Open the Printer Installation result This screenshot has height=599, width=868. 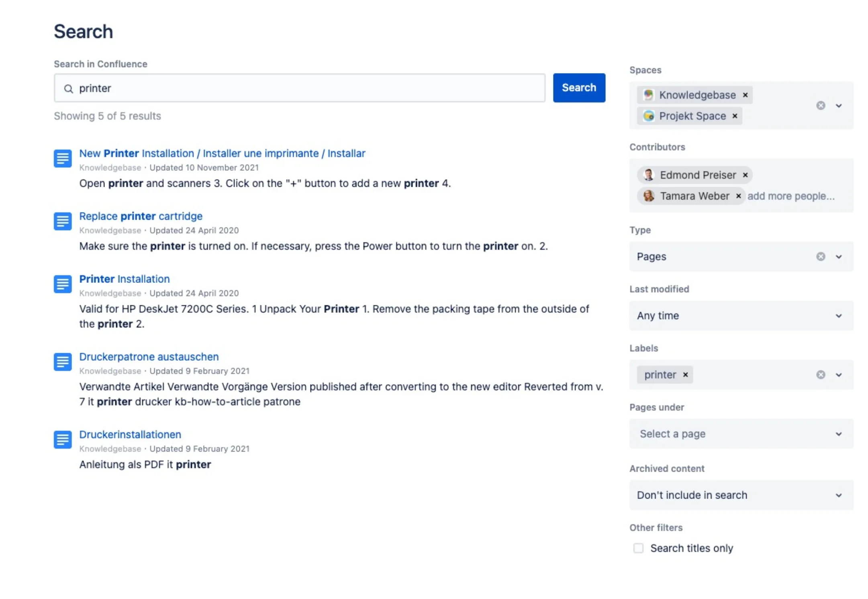pyautogui.click(x=125, y=279)
